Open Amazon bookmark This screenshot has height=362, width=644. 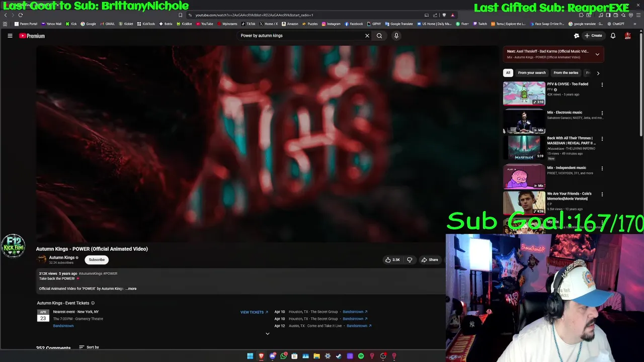click(290, 24)
